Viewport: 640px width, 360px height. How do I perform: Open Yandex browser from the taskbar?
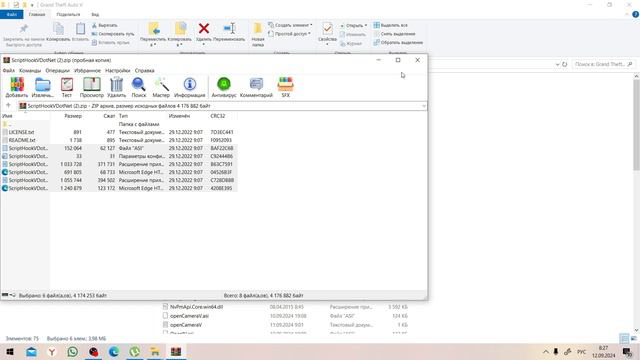52,351
